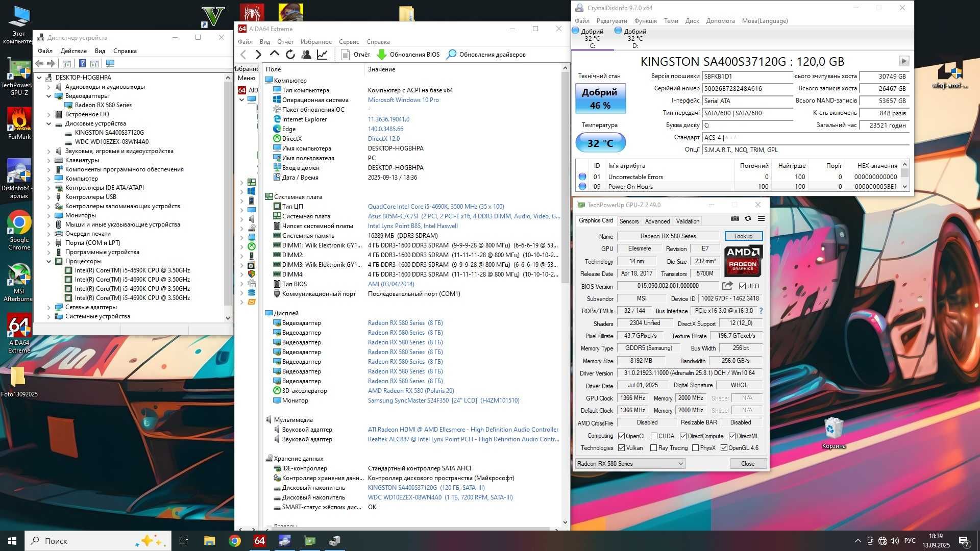Open the Корзина recycle bin icon
Screen dimensions: 980x551
[834, 433]
